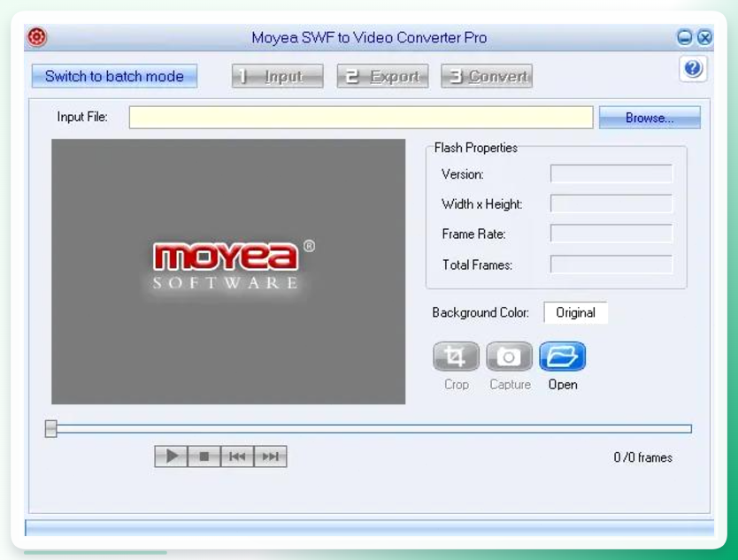
Task: Close the Moyea converter window
Action: 704,37
